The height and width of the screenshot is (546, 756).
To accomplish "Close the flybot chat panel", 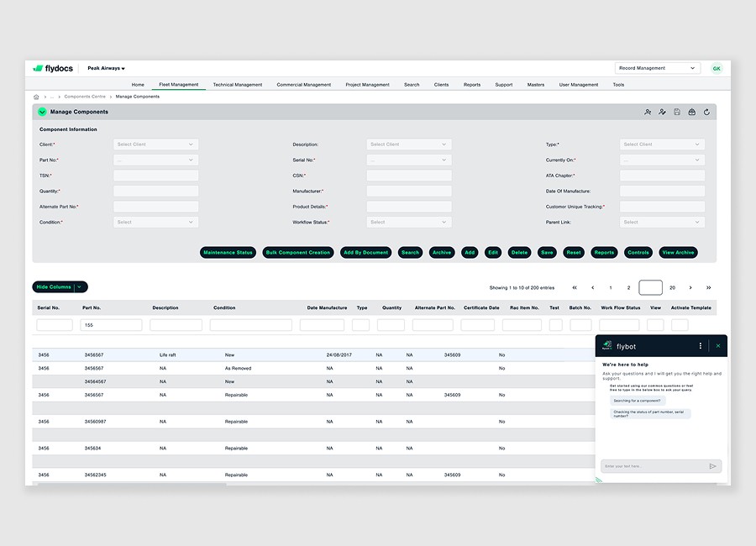I will click(x=718, y=345).
